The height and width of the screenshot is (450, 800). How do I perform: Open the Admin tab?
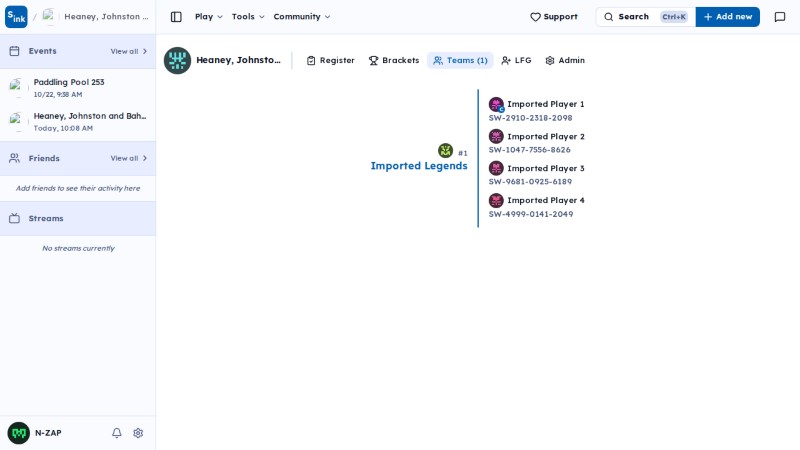coord(565,60)
